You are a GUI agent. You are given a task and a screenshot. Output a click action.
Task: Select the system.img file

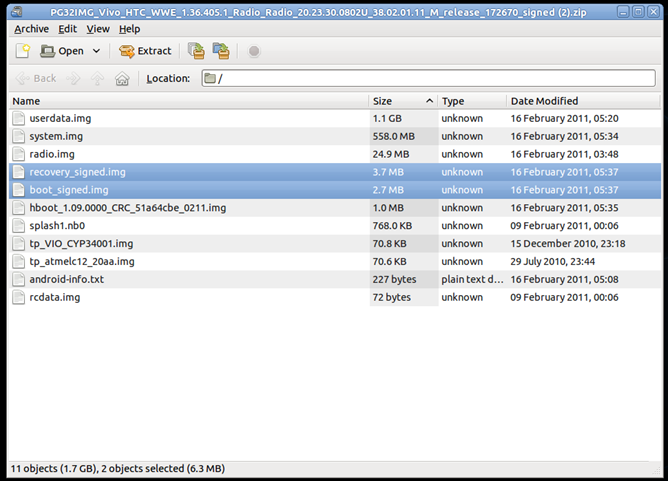[x=335, y=136]
